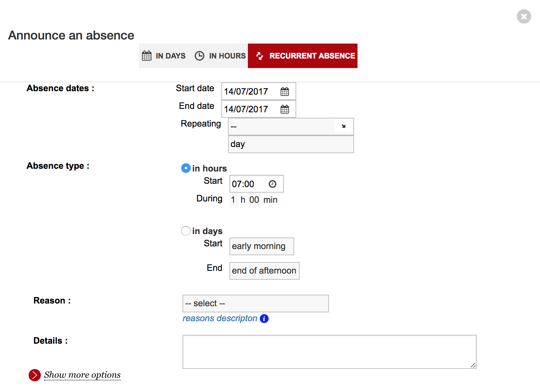Click the clock icon on In Hours tab
The width and height of the screenshot is (540, 392).
tap(200, 56)
